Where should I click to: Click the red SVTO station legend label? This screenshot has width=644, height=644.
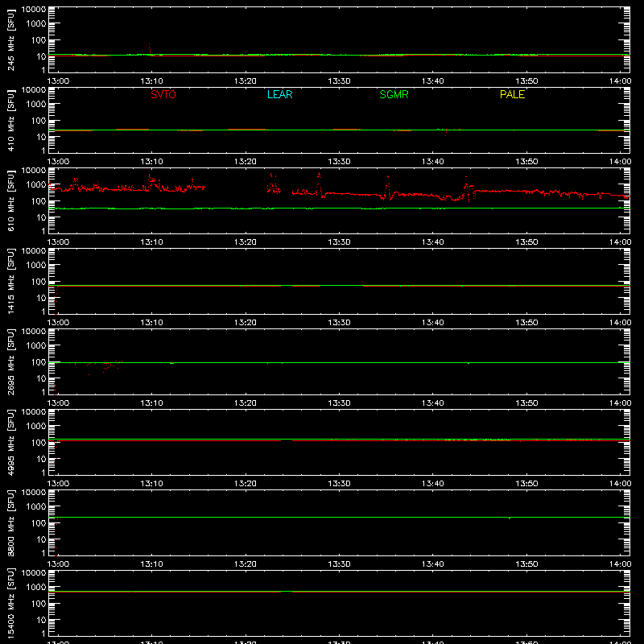coord(163,94)
